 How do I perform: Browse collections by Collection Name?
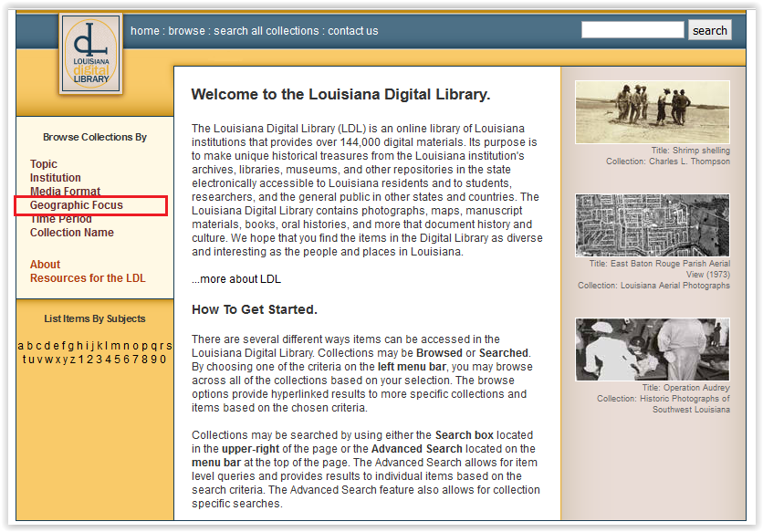tap(72, 232)
